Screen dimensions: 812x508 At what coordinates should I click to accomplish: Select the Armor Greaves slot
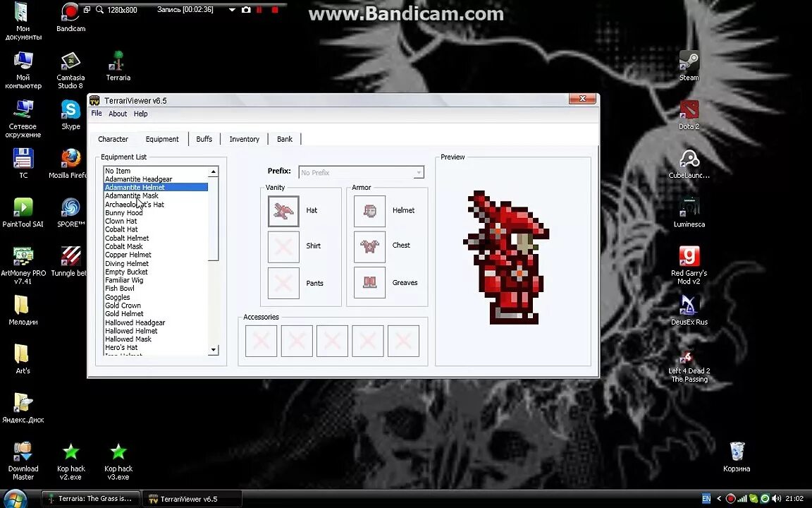[x=369, y=282]
